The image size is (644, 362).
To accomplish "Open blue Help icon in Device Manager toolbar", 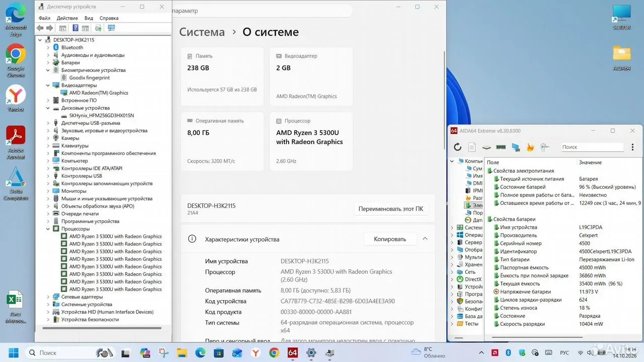I will (x=75, y=28).
